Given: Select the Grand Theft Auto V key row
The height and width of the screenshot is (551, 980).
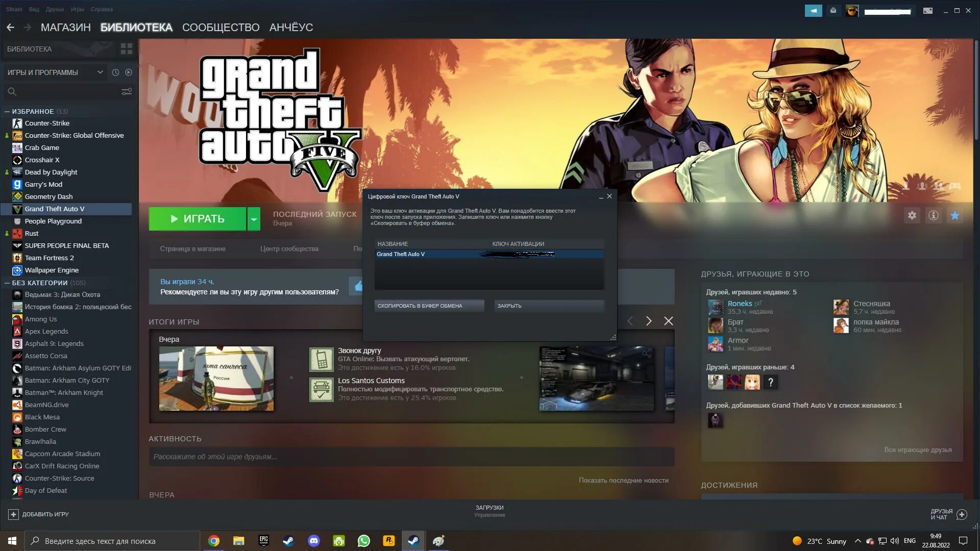Looking at the screenshot, I should (x=489, y=254).
